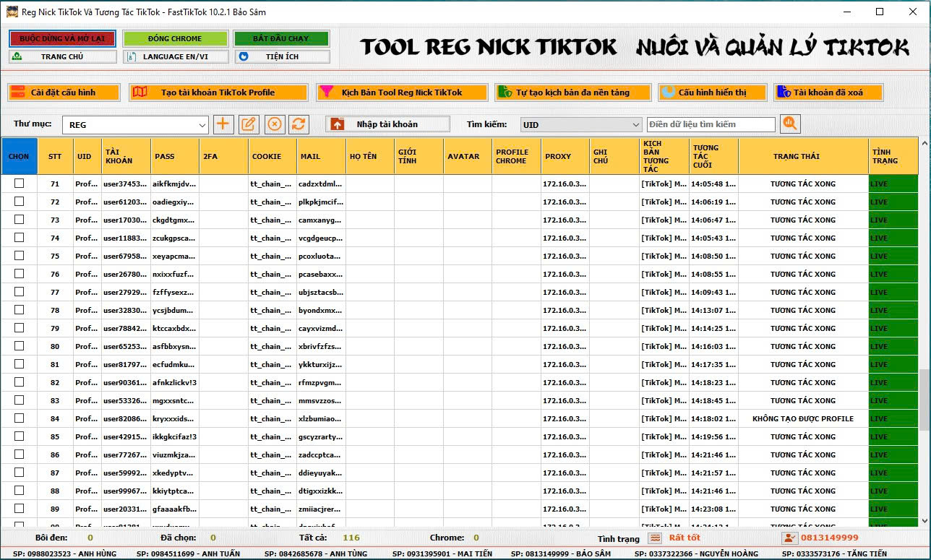The height and width of the screenshot is (560, 931).
Task: Open the Thư mục REG dropdown
Action: pyautogui.click(x=135, y=124)
